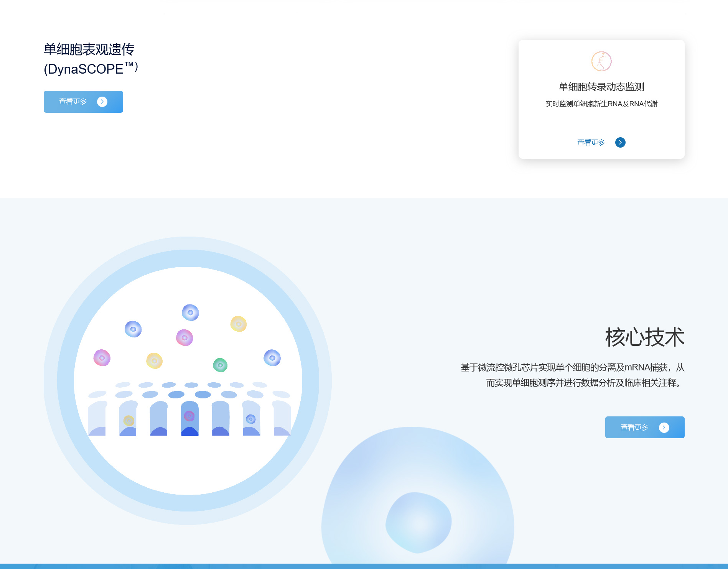The height and width of the screenshot is (569, 728).
Task: Click the center microwell with pink cell
Action: click(189, 418)
